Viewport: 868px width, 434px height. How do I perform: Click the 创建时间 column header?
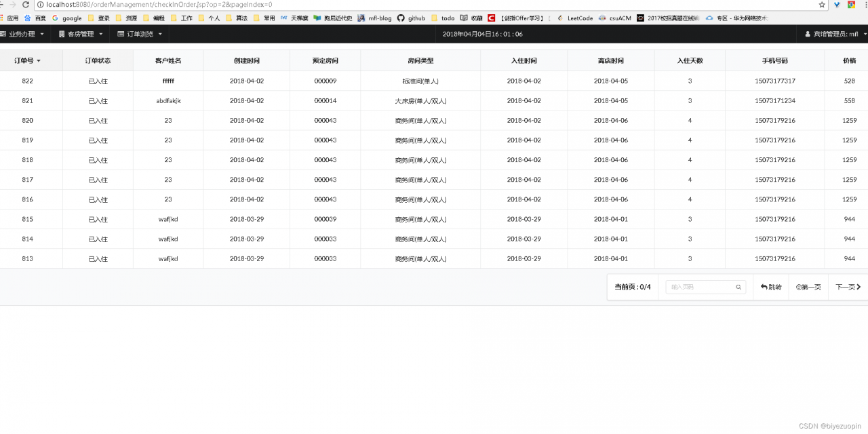coord(247,60)
